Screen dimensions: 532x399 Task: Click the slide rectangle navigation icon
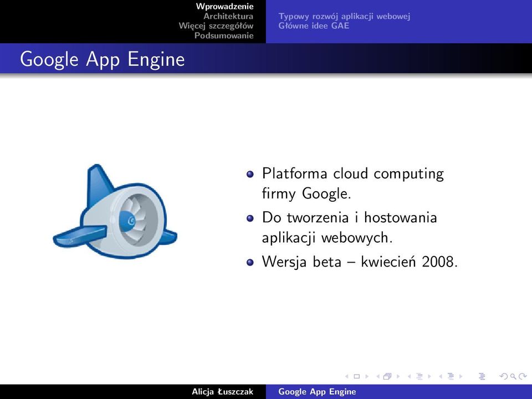coord(356,376)
